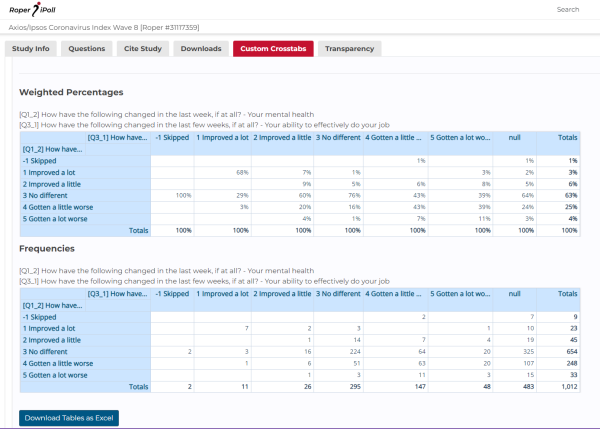Click the null column header in percentages table
600x429 pixels.
[x=514, y=137]
